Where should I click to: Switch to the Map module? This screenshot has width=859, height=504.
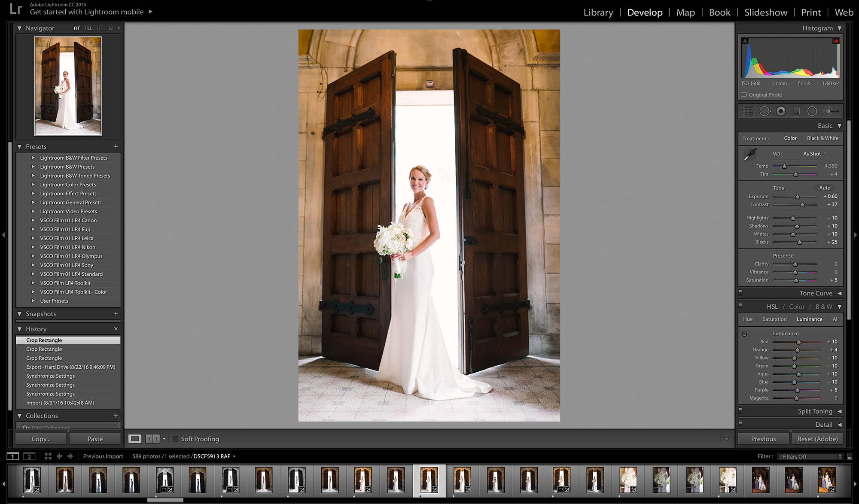(685, 12)
